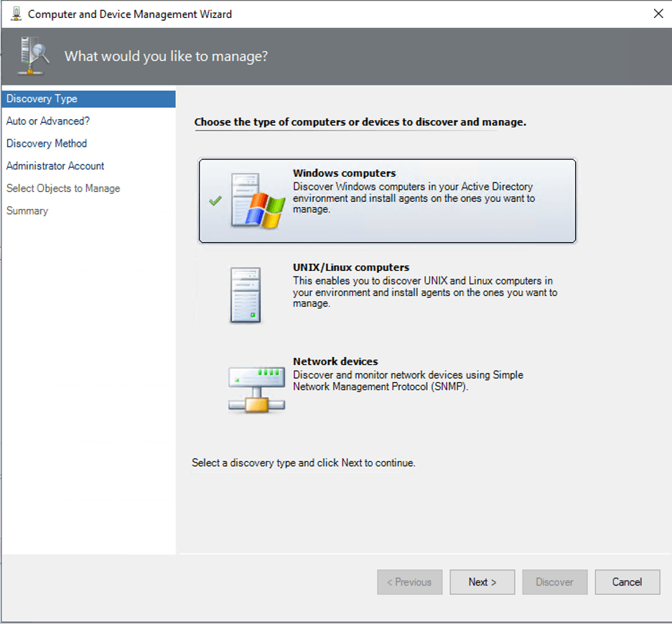Cancel the wizard
The width and height of the screenshot is (672, 625).
tap(627, 582)
